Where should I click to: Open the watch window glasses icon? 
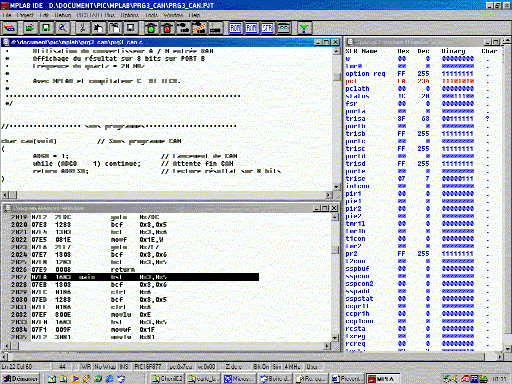(284, 28)
